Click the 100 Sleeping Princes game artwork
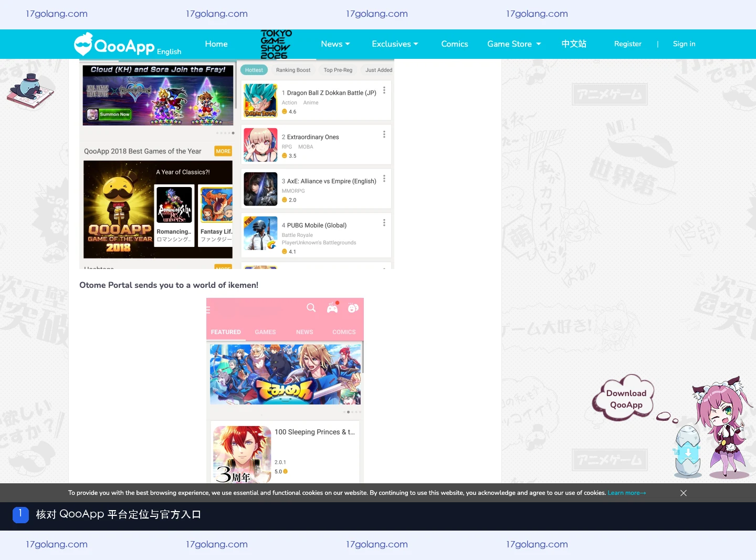Screen dimensions: 756x560 click(x=242, y=454)
